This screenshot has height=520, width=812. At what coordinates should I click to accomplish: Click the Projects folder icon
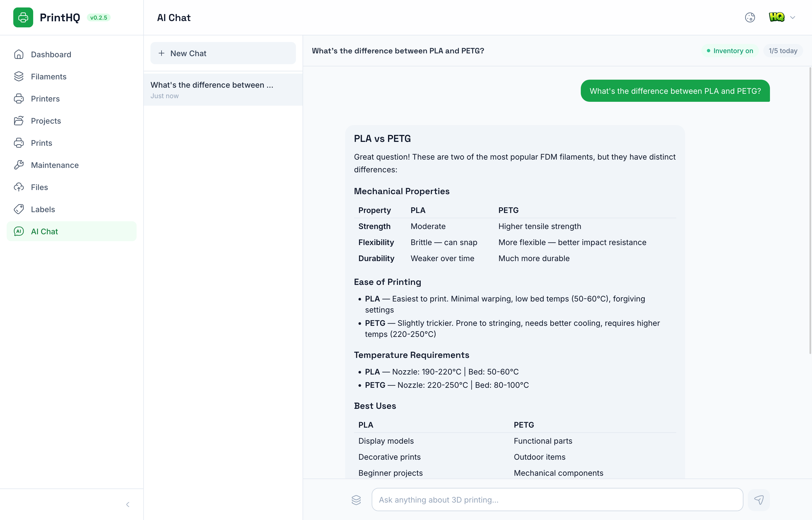[x=19, y=121]
